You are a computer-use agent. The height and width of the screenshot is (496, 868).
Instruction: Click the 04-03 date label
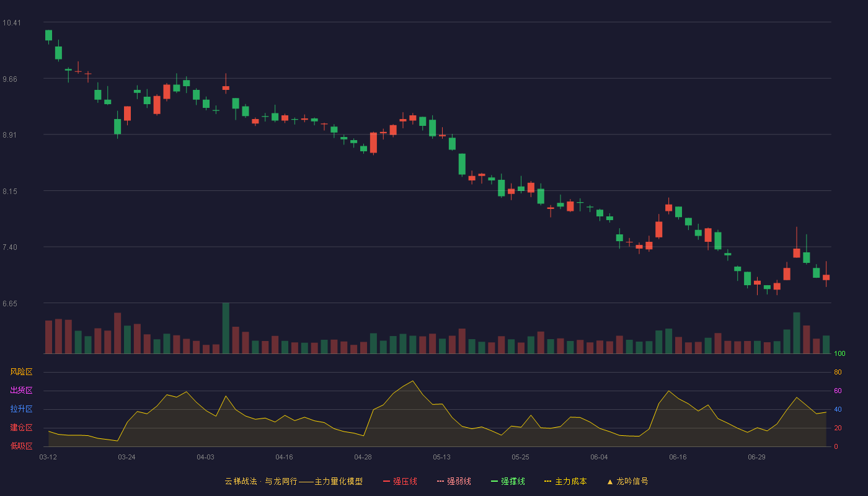click(x=205, y=457)
